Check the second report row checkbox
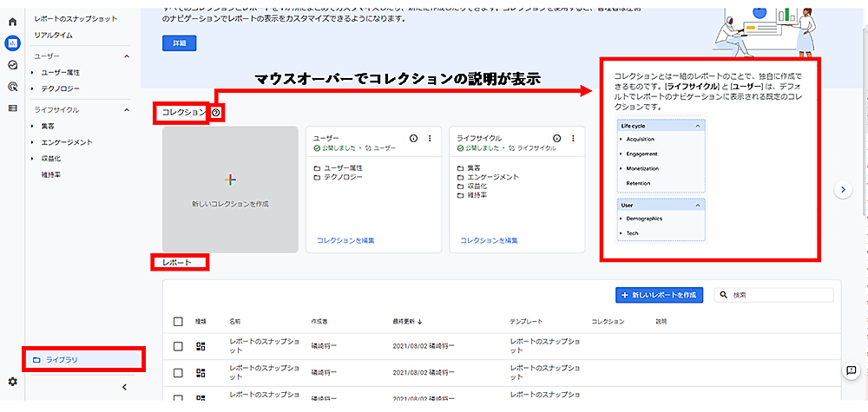 pos(178,373)
